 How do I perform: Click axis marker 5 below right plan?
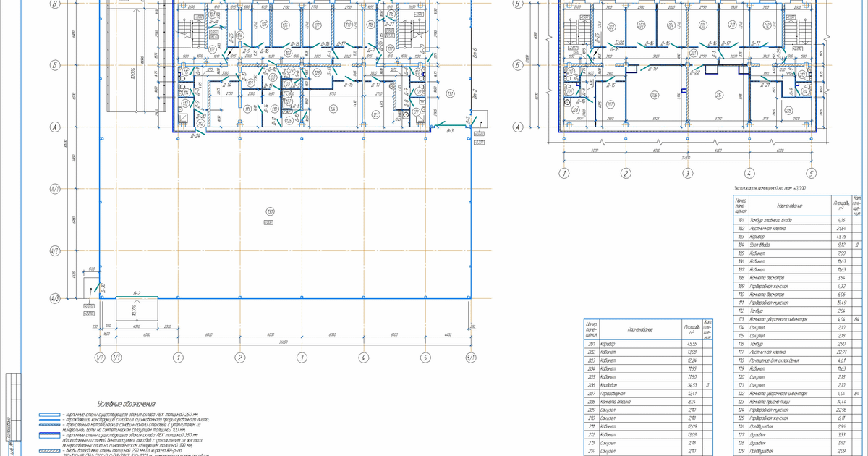[812, 174]
